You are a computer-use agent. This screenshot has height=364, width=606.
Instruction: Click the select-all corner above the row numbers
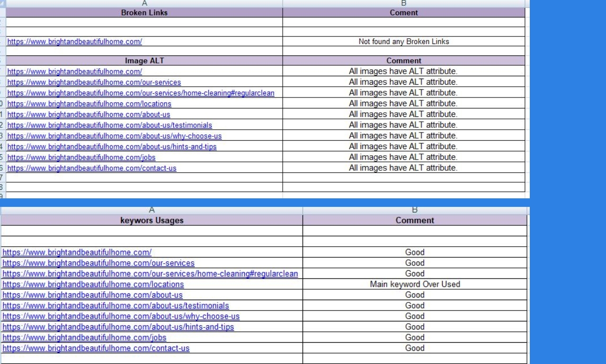pyautogui.click(x=2, y=4)
